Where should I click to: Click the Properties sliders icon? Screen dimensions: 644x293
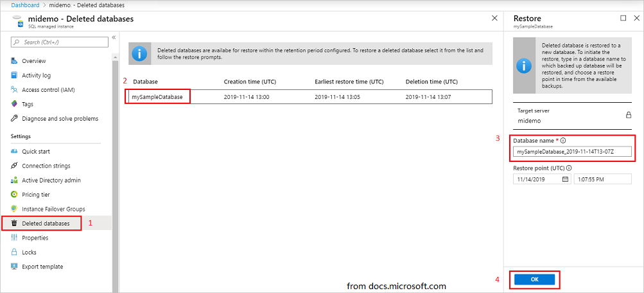14,238
